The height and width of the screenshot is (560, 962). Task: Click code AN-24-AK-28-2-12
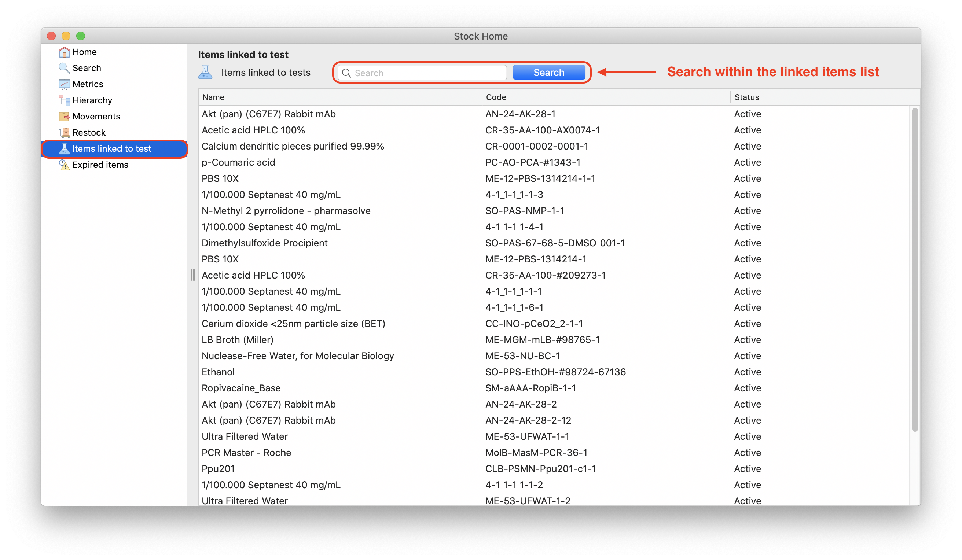coord(528,420)
